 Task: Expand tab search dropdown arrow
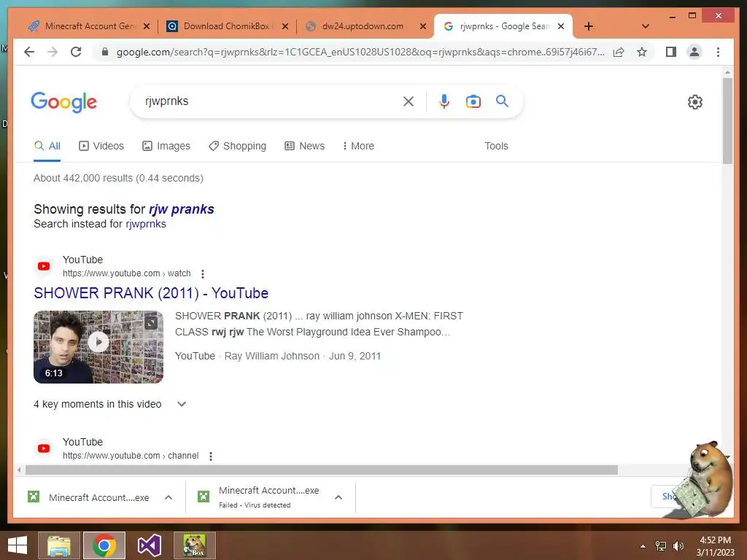pyautogui.click(x=645, y=26)
